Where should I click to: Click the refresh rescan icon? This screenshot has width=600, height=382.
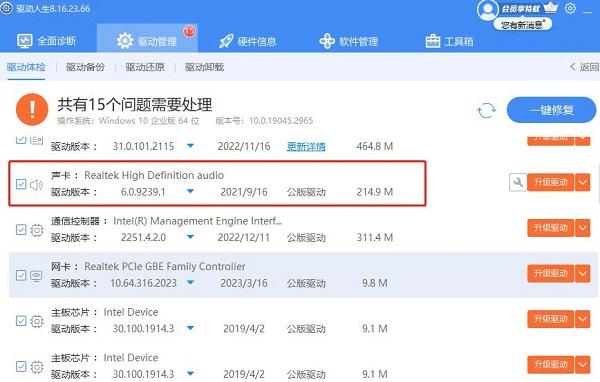pos(486,111)
